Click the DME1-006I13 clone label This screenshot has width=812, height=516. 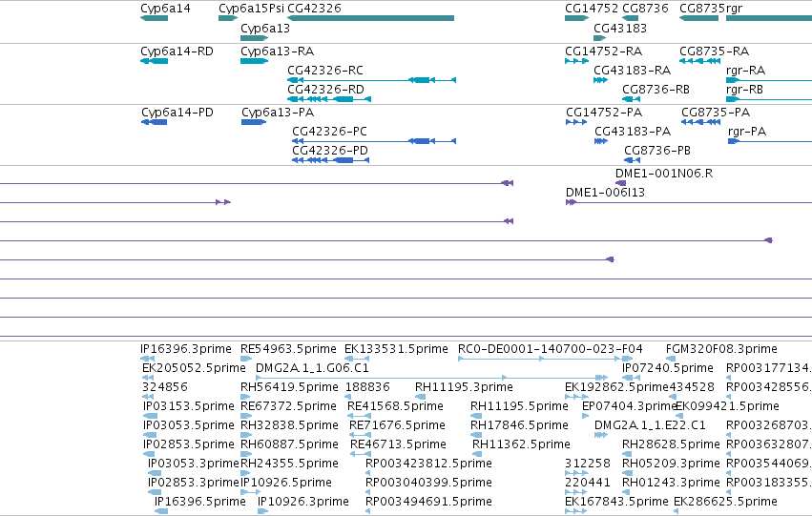point(605,193)
